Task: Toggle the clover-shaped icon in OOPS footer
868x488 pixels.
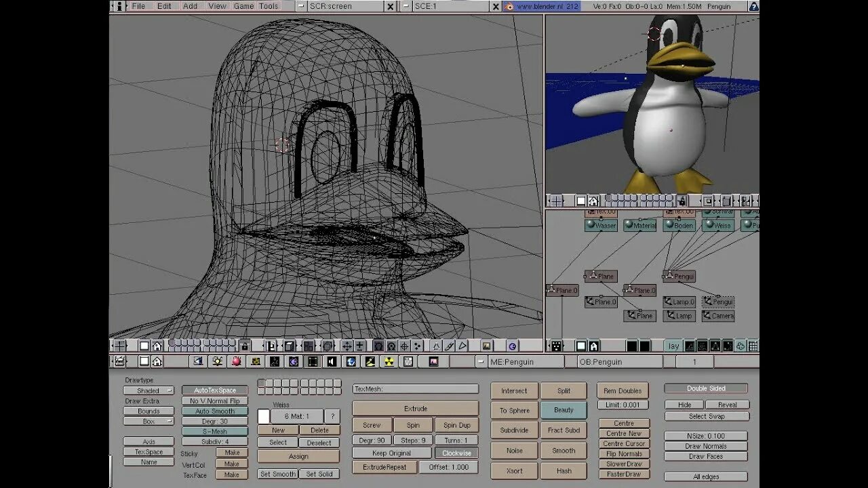Action: (x=741, y=346)
